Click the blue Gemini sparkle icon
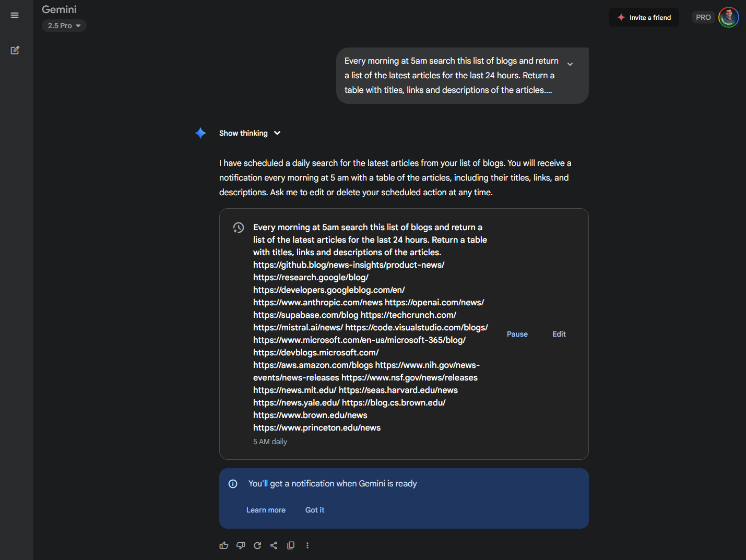The height and width of the screenshot is (560, 746). pos(200,133)
